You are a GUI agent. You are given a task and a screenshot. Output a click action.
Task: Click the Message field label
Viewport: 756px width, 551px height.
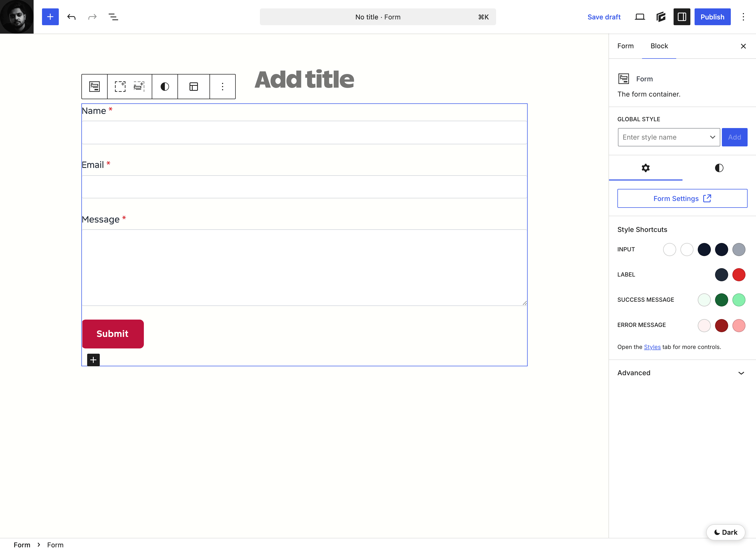pos(101,219)
